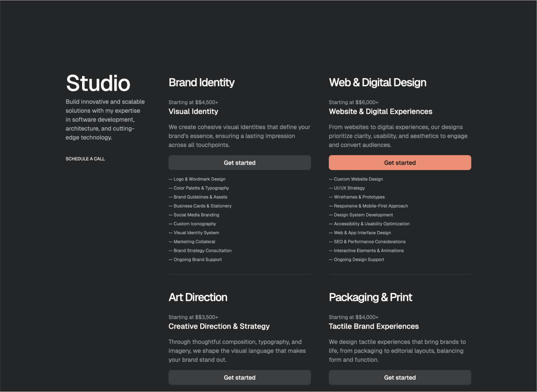Click Web & App Interface Design item
Viewport: 537px width, 392px height.
[x=360, y=233]
